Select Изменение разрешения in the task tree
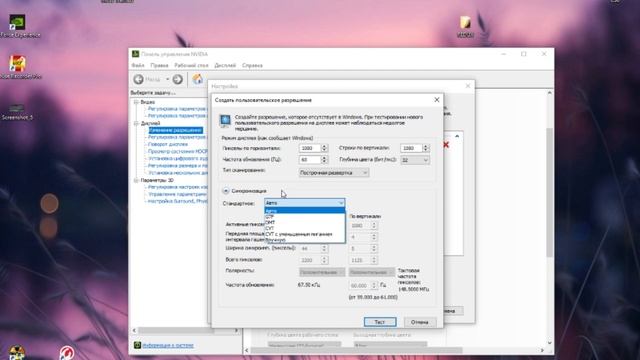The width and height of the screenshot is (640, 360). click(x=176, y=130)
